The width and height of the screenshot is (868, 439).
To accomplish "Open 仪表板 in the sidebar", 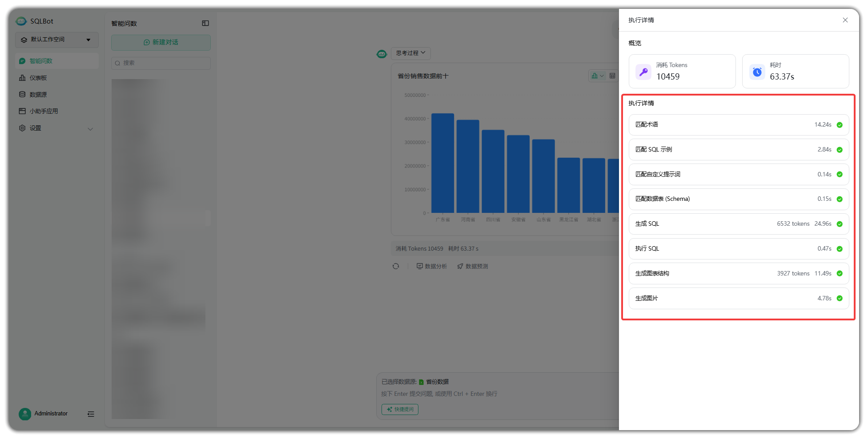I will (38, 78).
